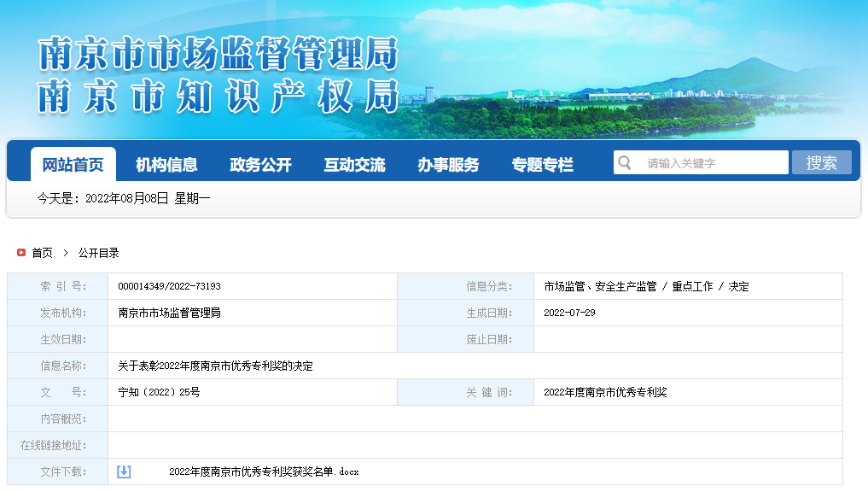
Task: Click the document number 宁知〔2022〕25号
Action: (159, 392)
